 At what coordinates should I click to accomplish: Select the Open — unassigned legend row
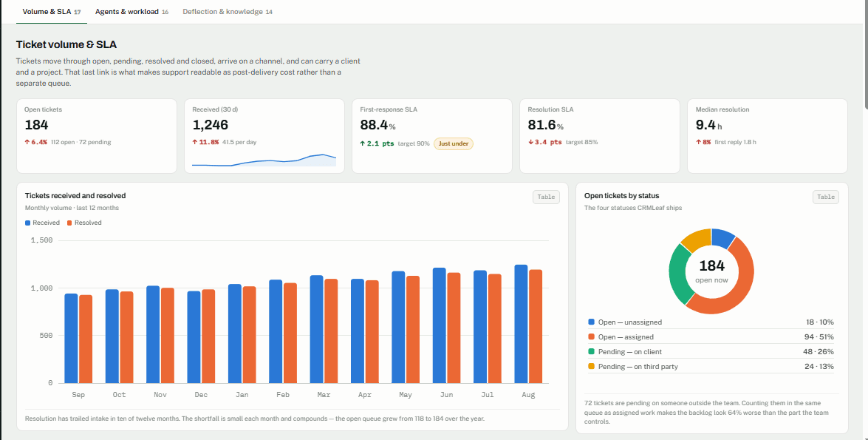pos(711,322)
